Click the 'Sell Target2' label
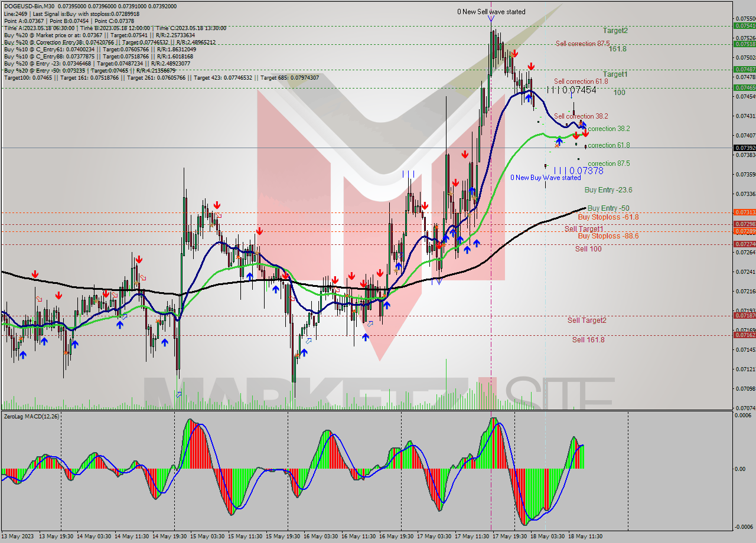The height and width of the screenshot is (543, 756). tap(587, 320)
